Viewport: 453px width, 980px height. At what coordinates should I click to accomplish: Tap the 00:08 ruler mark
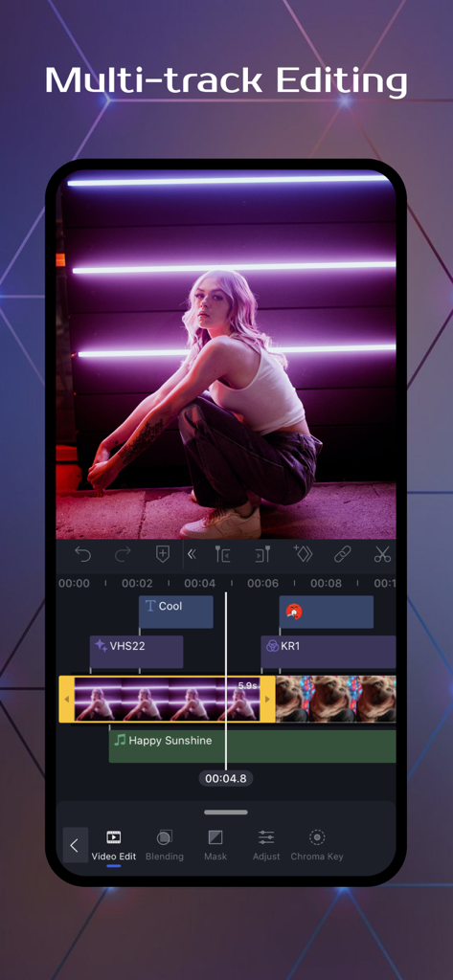pos(326,583)
